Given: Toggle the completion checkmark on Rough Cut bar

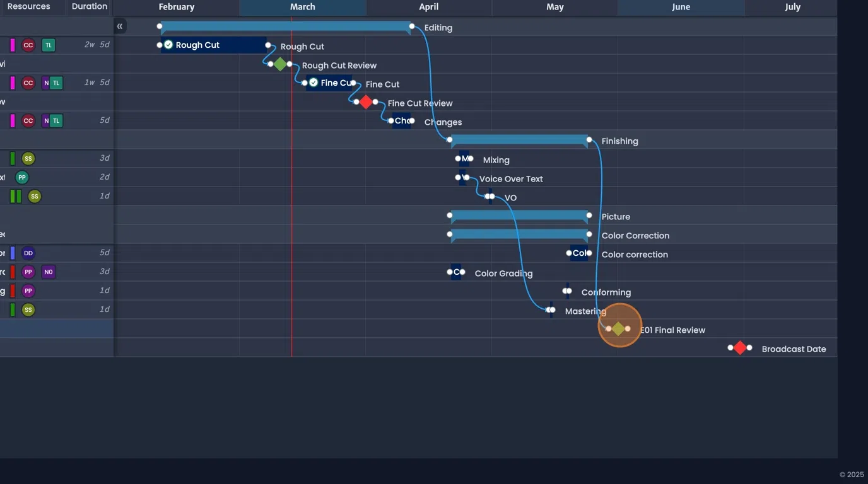Looking at the screenshot, I should 168,45.
